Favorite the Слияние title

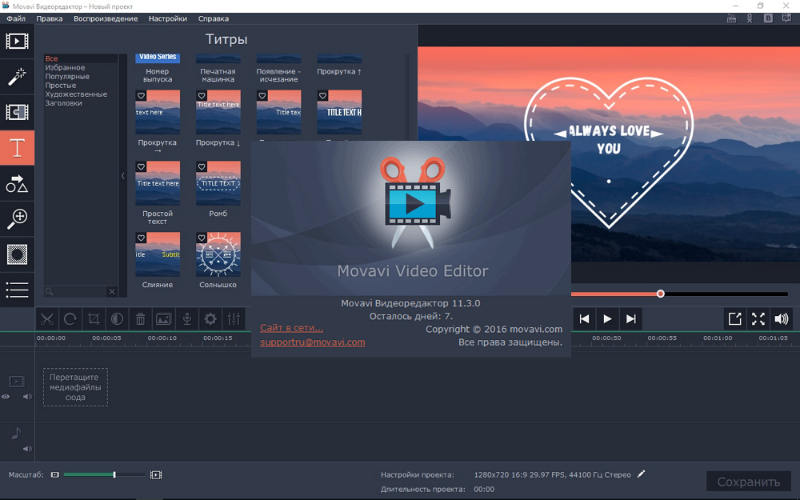141,238
